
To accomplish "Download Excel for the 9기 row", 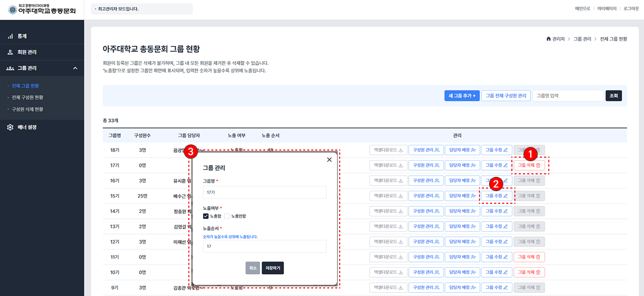I will click(388, 287).
